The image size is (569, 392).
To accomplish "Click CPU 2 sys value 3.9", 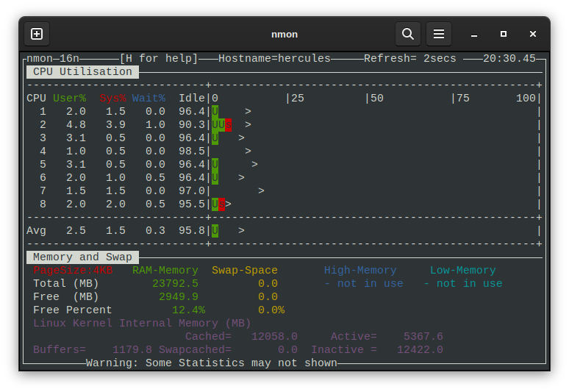I will (x=115, y=125).
